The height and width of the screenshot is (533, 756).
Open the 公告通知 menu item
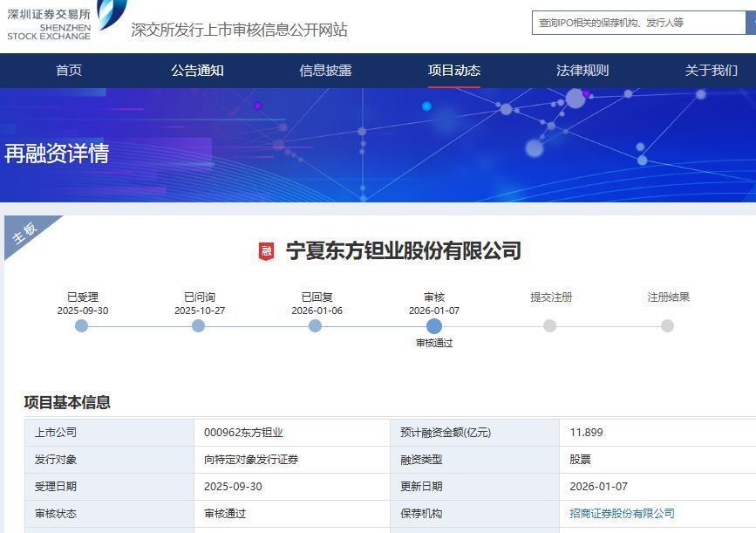(x=196, y=71)
